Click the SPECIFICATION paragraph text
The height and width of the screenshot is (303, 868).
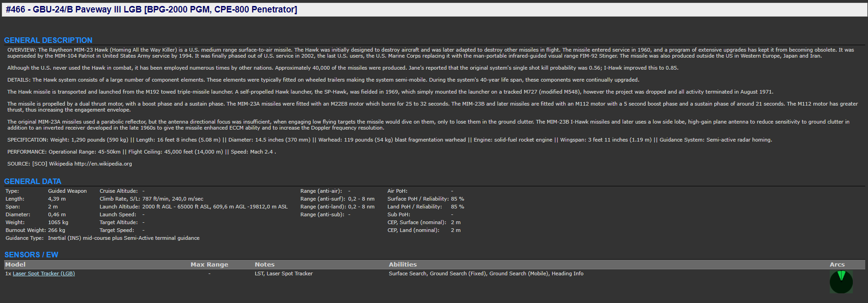coord(390,140)
